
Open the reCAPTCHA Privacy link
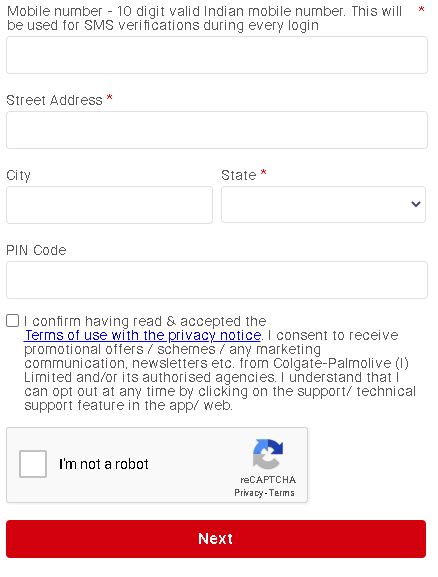(248, 493)
